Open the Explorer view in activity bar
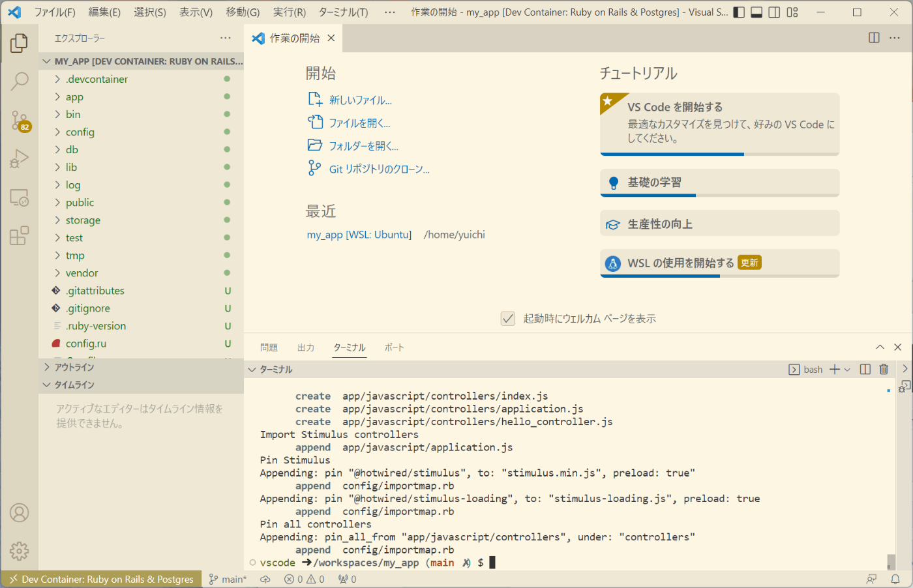This screenshot has width=913, height=588. click(x=19, y=44)
